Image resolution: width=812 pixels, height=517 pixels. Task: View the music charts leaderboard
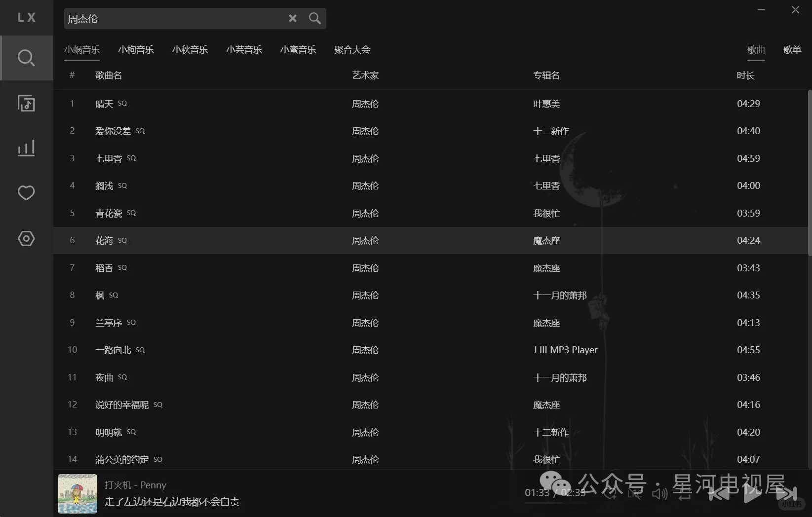26,148
